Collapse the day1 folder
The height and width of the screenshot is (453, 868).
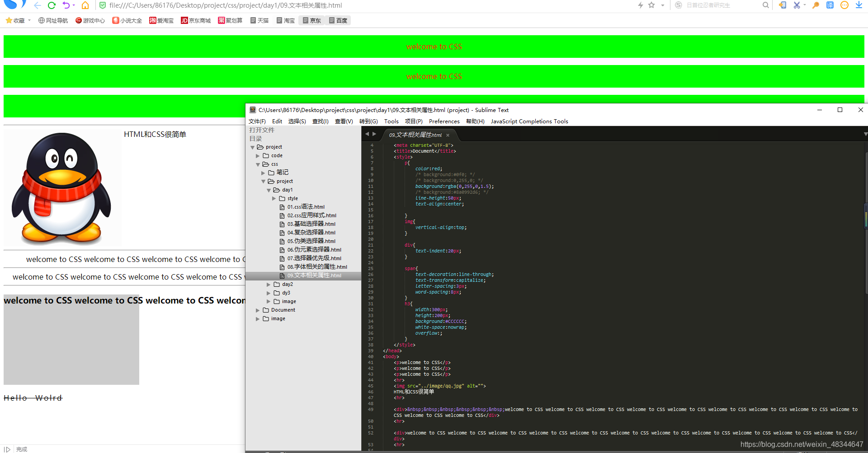point(269,190)
